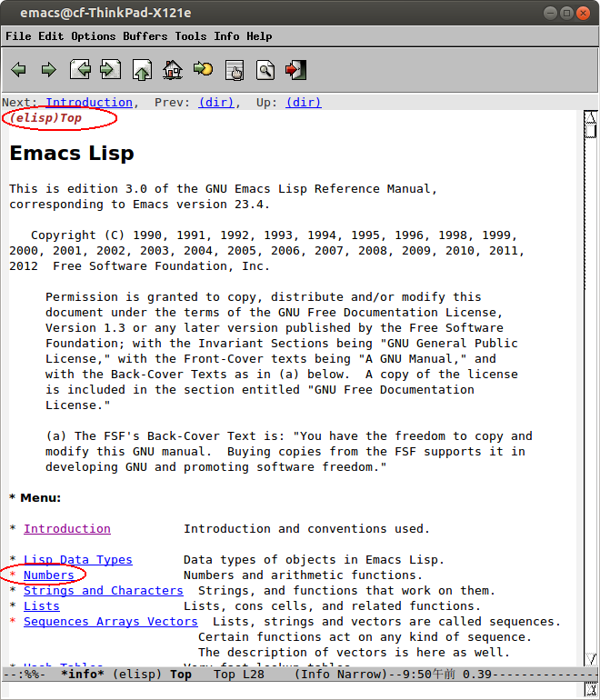
Task: Click the Exit Info door icon
Action: click(296, 70)
